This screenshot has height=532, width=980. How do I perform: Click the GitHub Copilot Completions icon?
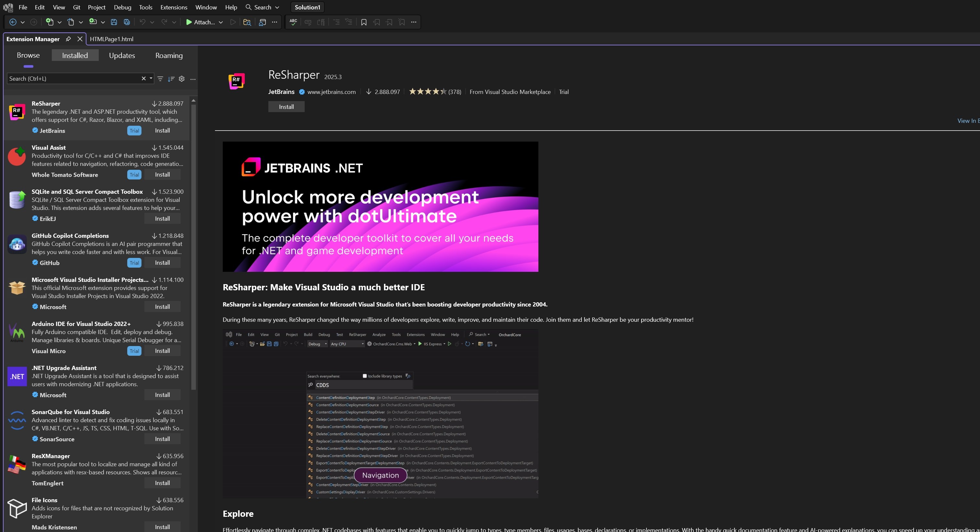pos(17,244)
